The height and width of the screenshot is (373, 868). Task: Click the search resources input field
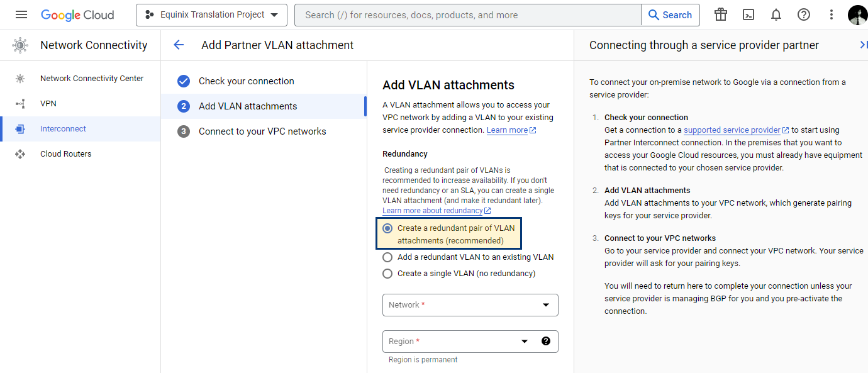click(468, 15)
